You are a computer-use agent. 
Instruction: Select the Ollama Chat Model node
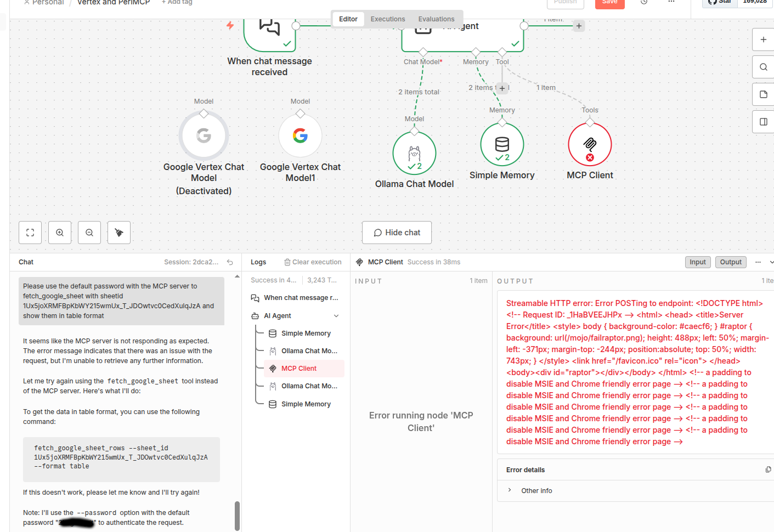pos(414,153)
